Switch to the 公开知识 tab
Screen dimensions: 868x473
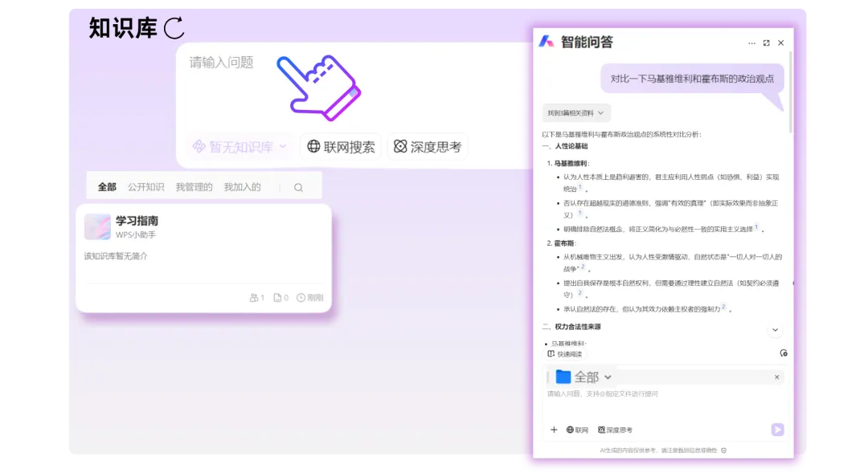pyautogui.click(x=145, y=187)
